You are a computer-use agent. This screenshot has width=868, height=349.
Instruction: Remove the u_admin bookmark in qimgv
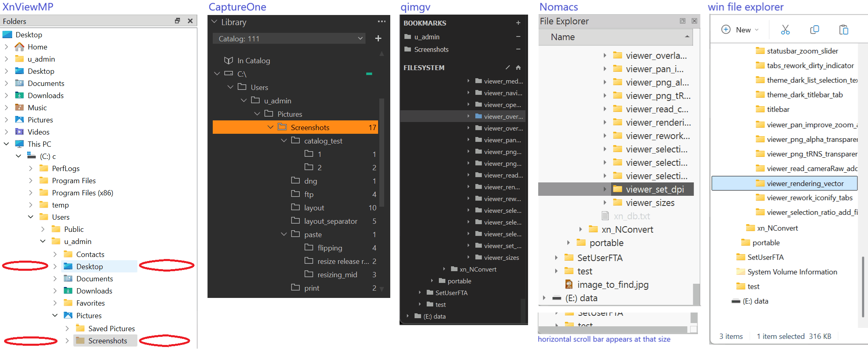(518, 37)
